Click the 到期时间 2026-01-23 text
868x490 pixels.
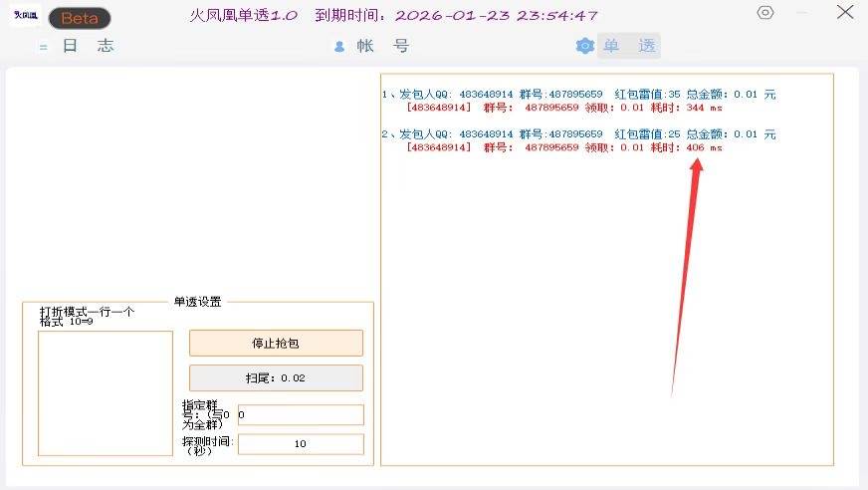pyautogui.click(x=456, y=16)
